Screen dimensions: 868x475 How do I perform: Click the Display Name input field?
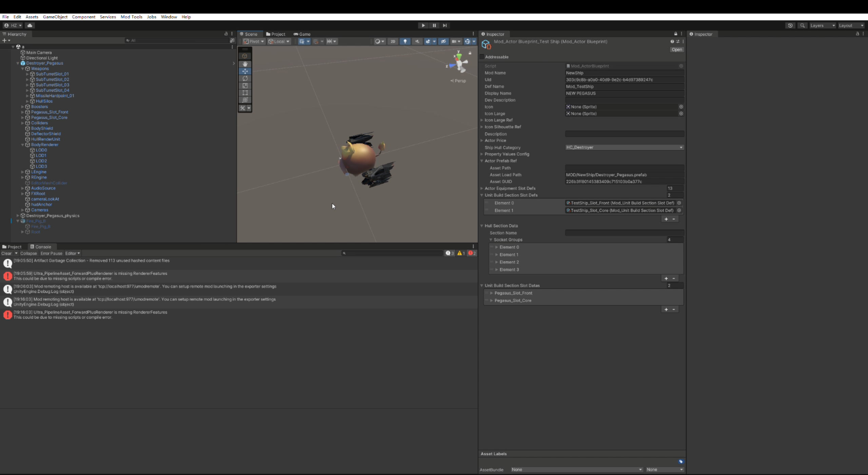(624, 93)
